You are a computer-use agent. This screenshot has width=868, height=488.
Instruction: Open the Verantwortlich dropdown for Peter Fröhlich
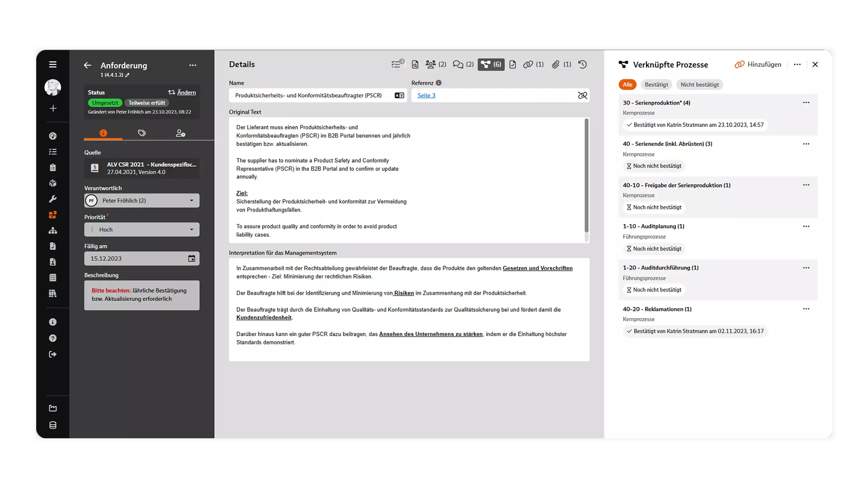(192, 200)
